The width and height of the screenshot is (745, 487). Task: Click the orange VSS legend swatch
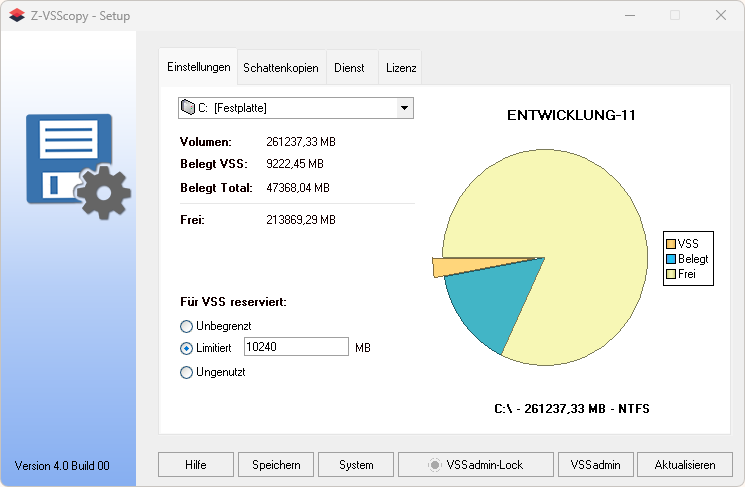click(671, 244)
